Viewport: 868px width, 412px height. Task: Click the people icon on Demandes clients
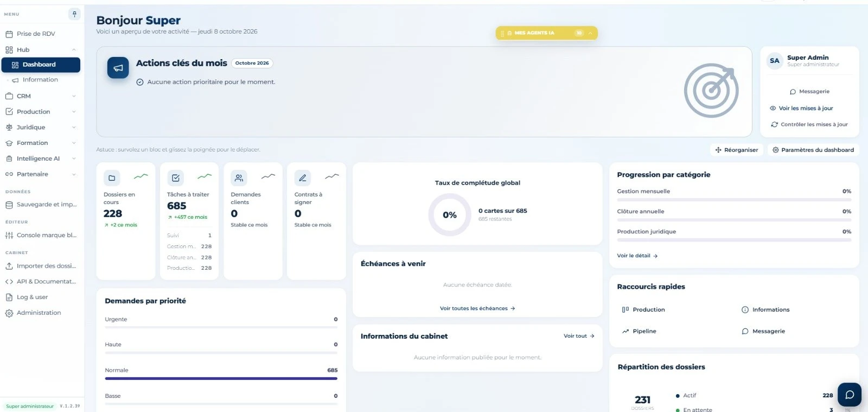(x=239, y=178)
